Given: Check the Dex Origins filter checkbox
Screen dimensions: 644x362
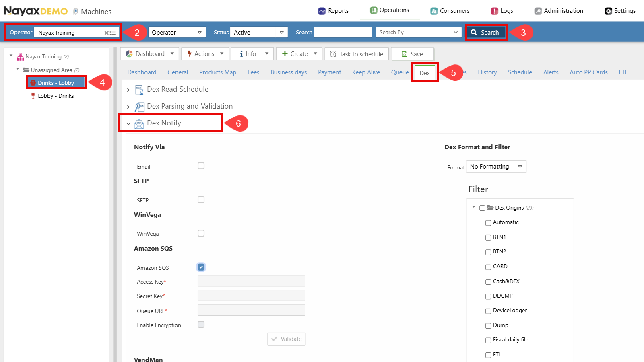Looking at the screenshot, I should point(482,208).
